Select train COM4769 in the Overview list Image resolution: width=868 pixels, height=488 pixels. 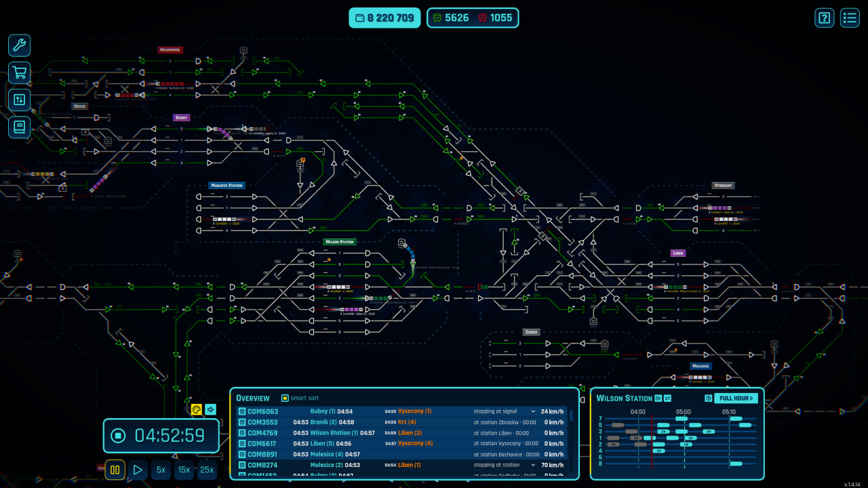point(264,432)
